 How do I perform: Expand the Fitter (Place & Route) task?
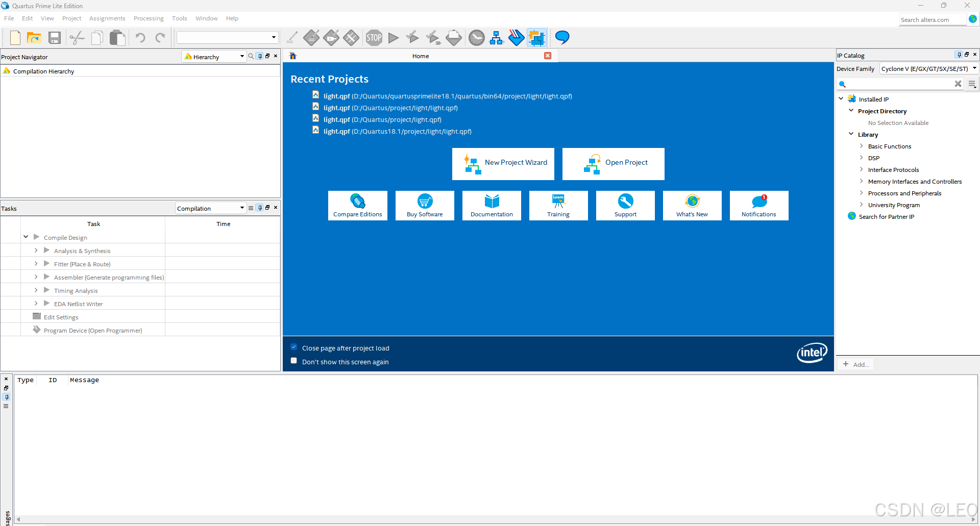tap(36, 263)
